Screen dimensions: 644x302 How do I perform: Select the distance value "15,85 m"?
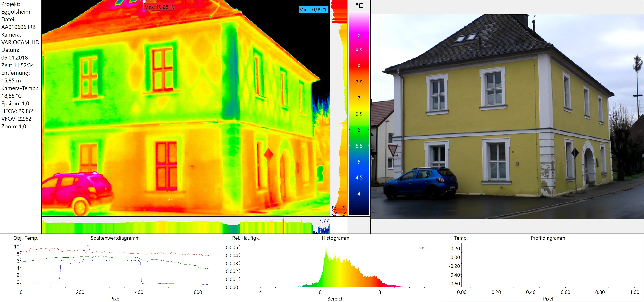click(11, 80)
